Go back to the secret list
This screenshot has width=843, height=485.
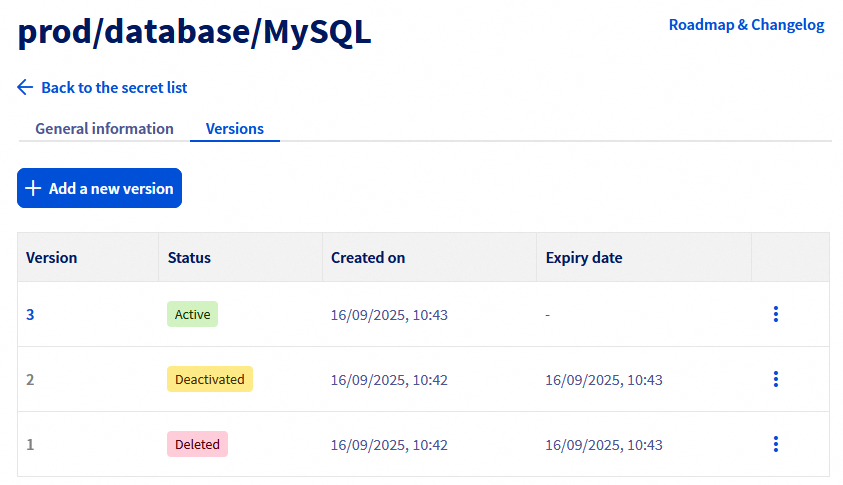point(113,88)
